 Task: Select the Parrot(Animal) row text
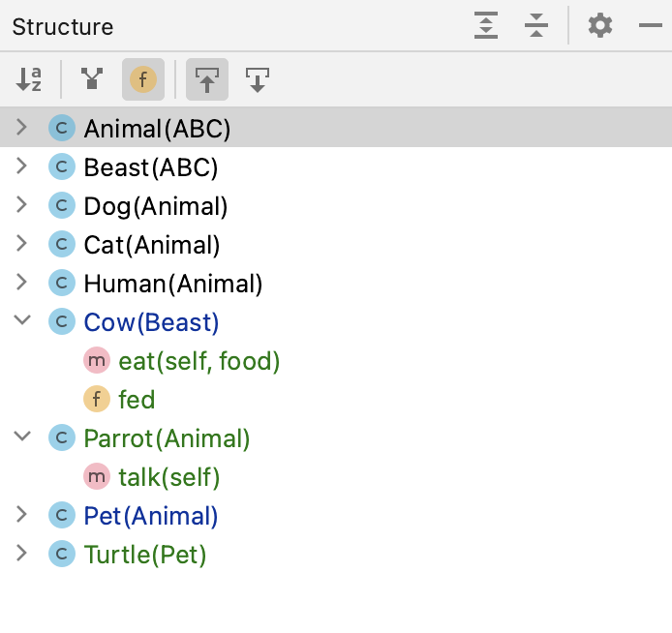coord(167,438)
